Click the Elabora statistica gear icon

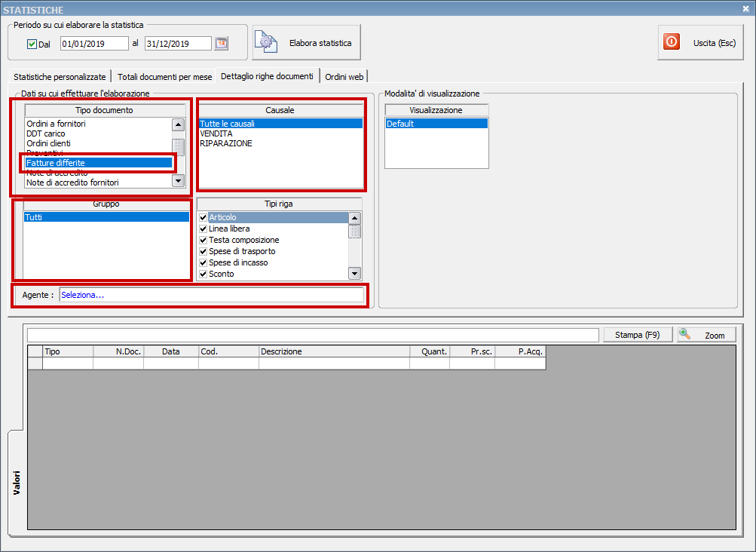267,42
